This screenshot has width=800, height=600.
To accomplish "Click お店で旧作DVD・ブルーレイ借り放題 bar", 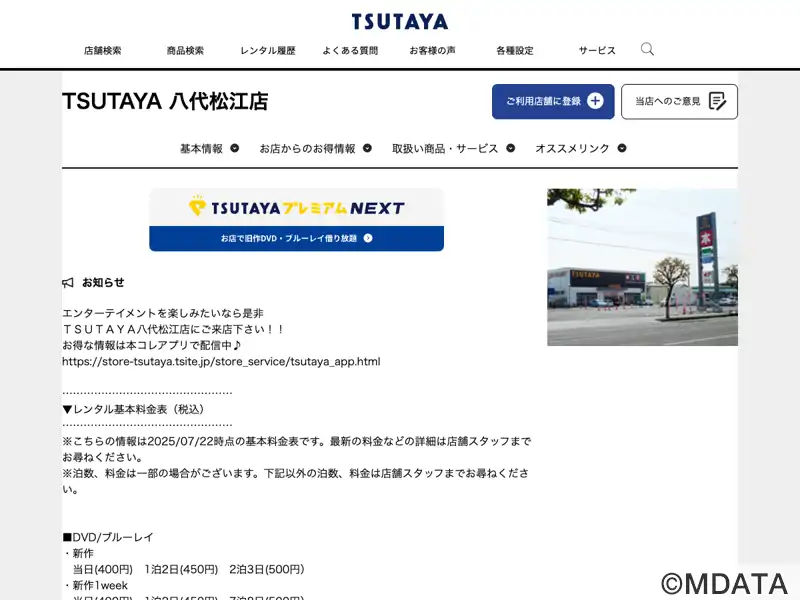I will click(x=296, y=238).
